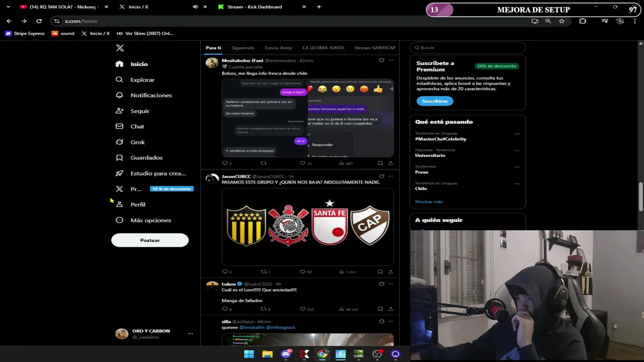The image size is (644, 362).
Task: Click the browser reload button
Action: [39, 21]
